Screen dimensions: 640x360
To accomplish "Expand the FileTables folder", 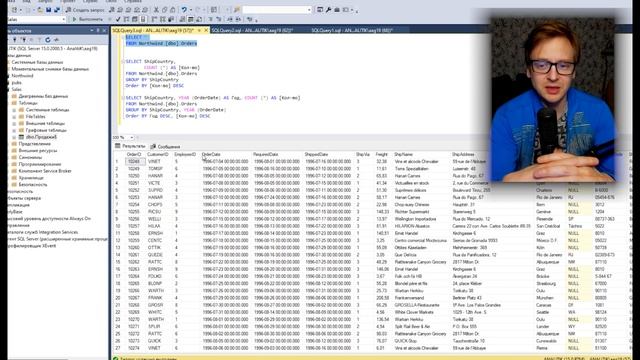I will pos(14,117).
